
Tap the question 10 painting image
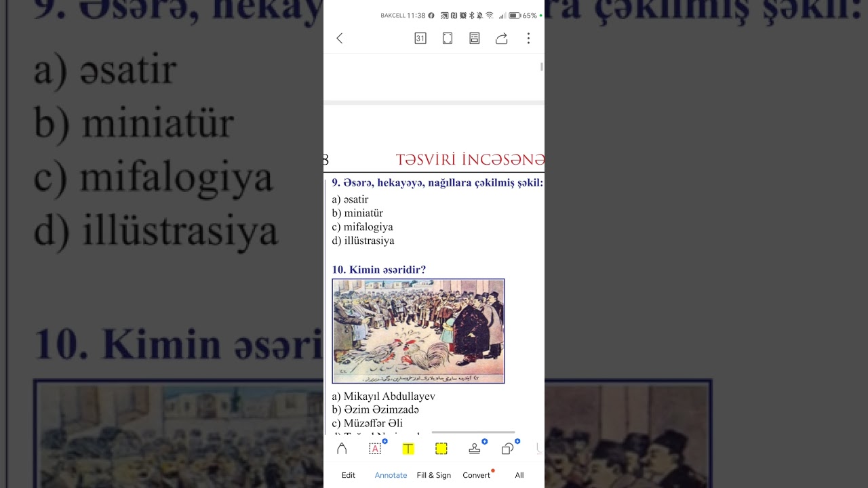coord(418,331)
